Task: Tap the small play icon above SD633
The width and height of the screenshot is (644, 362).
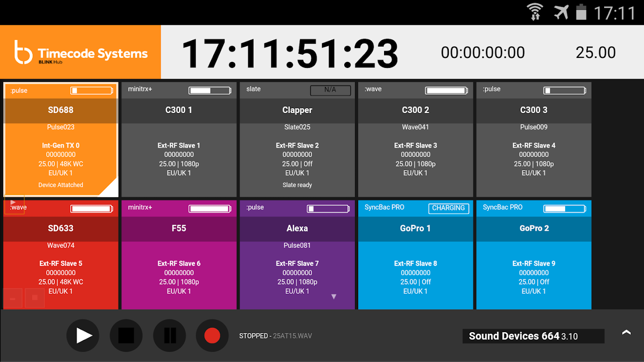Action: (x=14, y=204)
